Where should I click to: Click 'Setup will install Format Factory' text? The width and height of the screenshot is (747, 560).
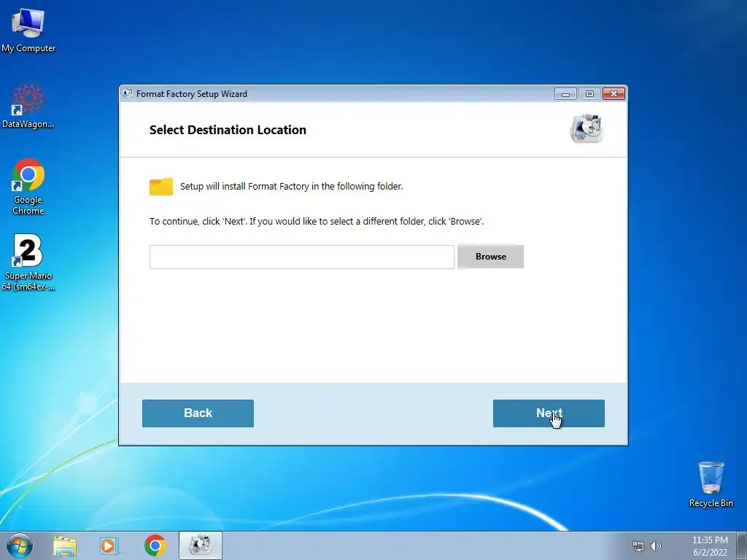[x=292, y=186]
